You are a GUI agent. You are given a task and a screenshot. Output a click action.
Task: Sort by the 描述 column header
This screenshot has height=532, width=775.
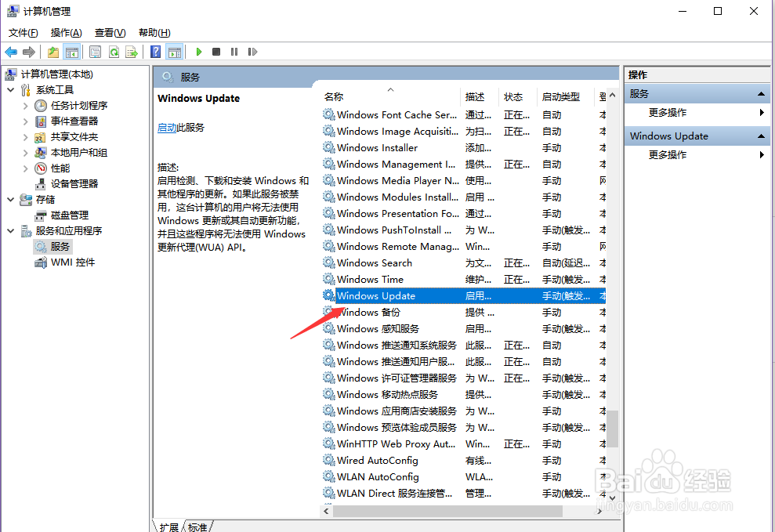pyautogui.click(x=480, y=97)
